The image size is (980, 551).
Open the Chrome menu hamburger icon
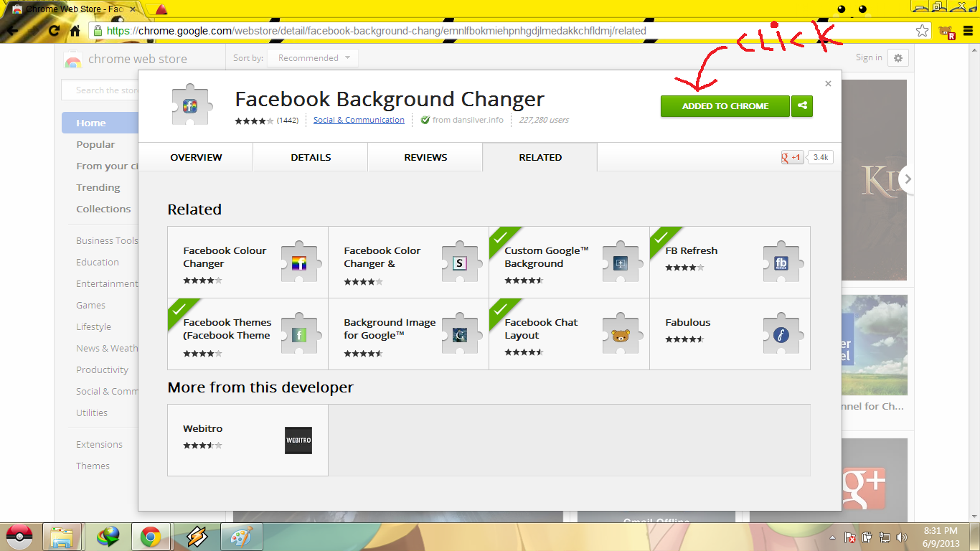(x=968, y=31)
